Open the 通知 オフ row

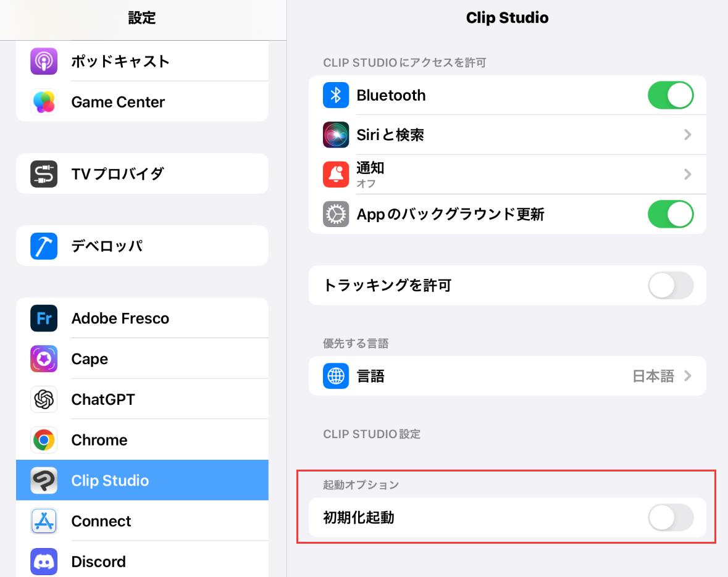tap(508, 175)
